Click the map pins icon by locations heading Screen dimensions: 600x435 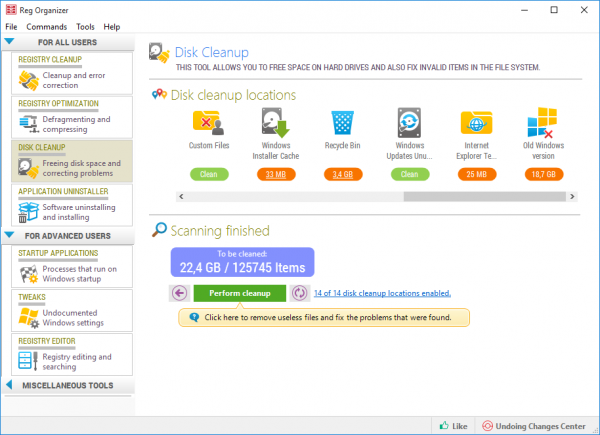159,94
